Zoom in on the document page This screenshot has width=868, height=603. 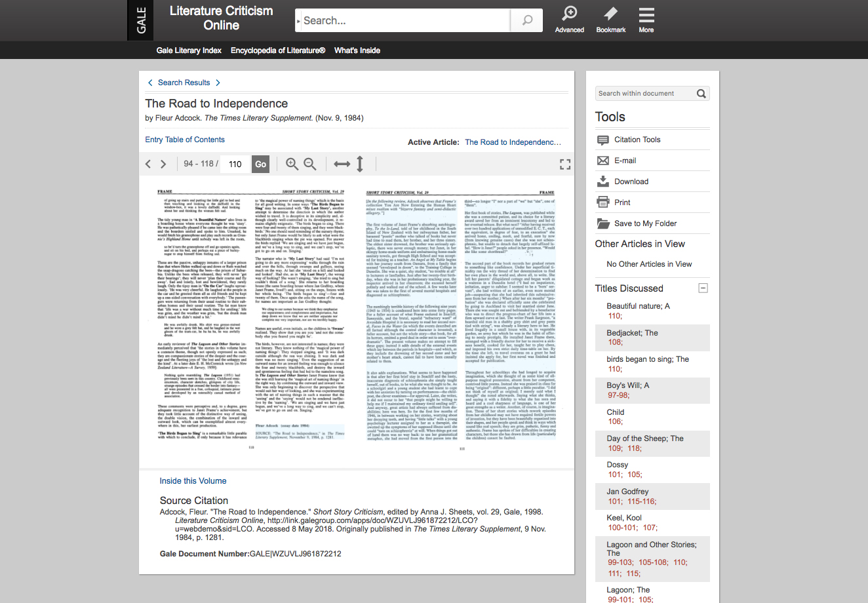pos(292,164)
